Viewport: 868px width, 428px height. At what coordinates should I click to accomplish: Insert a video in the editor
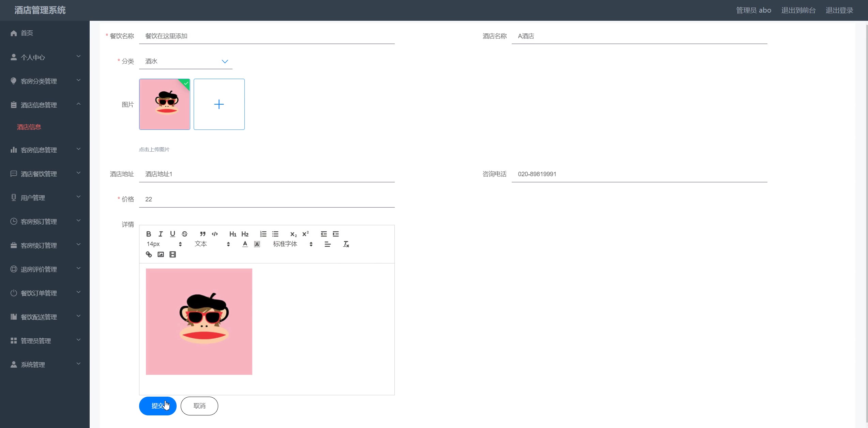point(173,254)
